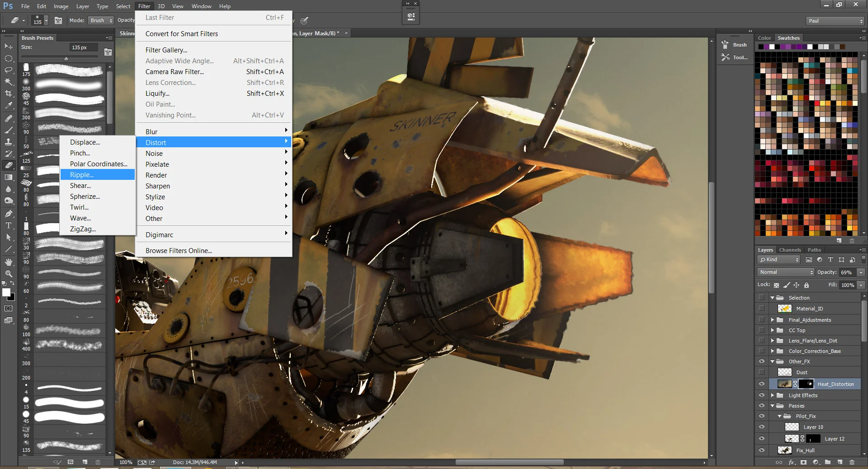
Task: Select the Horizontal Type tool
Action: coord(9,225)
